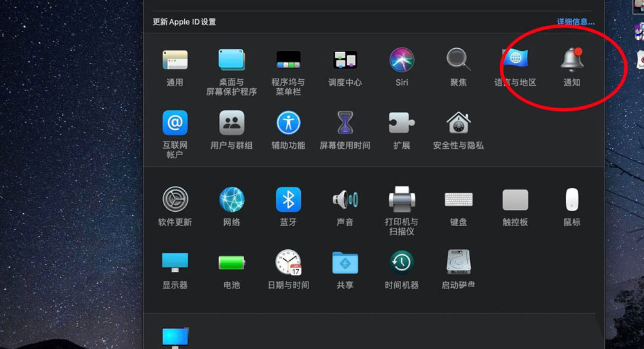Open 通知 (Notifications) bell icon

(572, 60)
